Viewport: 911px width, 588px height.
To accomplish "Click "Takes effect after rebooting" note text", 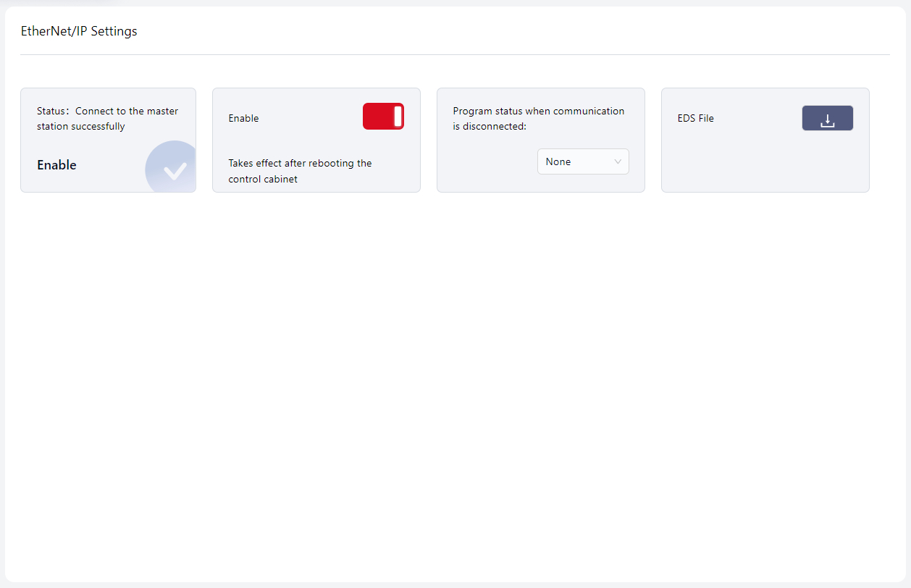I will point(300,163).
